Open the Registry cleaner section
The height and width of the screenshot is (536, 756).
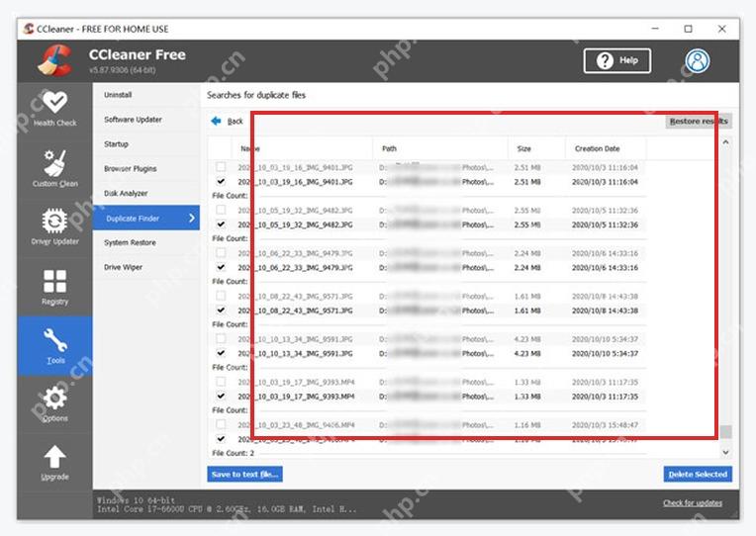(54, 287)
